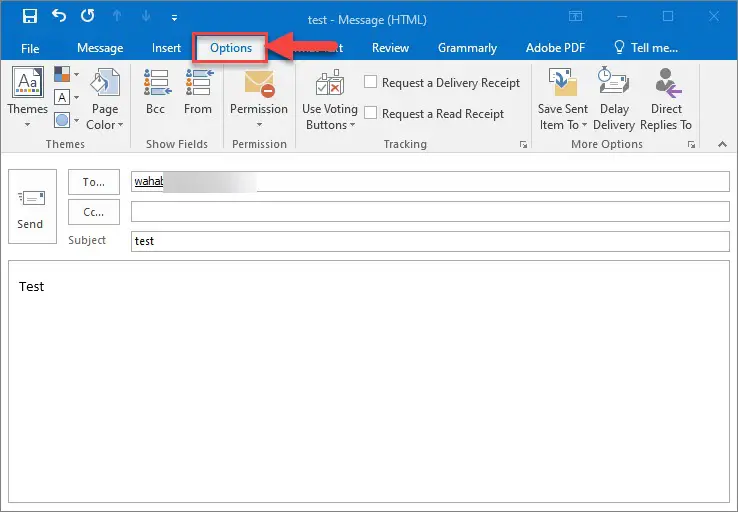Click the Cc... button
The width and height of the screenshot is (738, 512).
point(94,212)
